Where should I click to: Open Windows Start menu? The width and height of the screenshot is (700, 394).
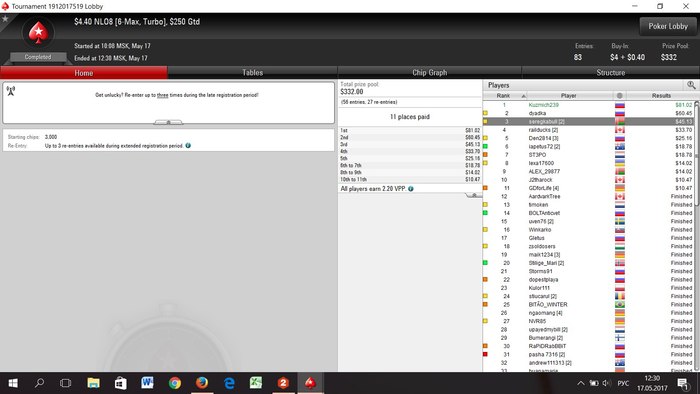coord(13,383)
